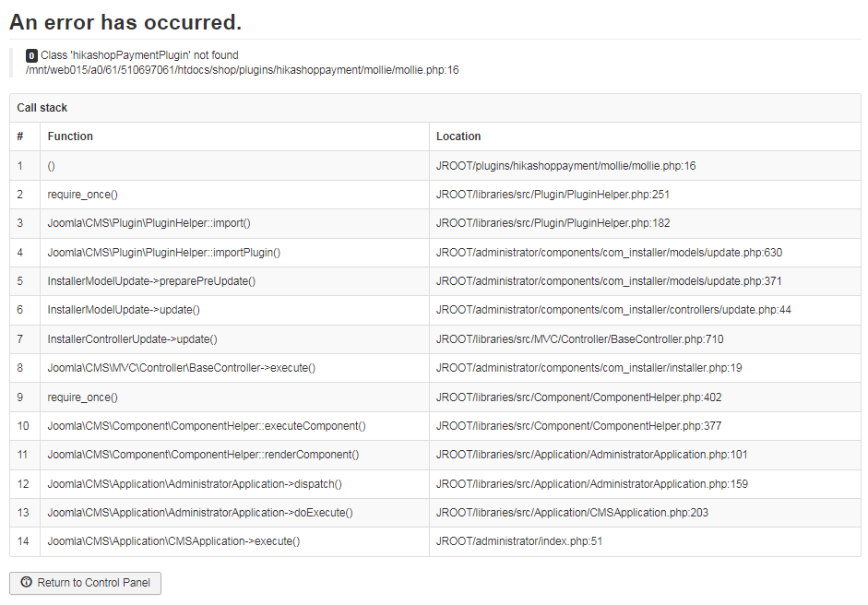Click the 'hikashopPaymentPlugin' not found error message
This screenshot has width=868, height=605.
point(139,56)
